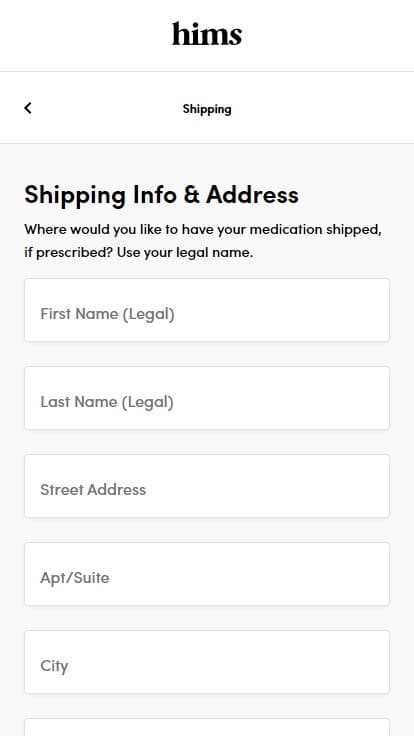Tap the First Name (Legal) placeholder text
The image size is (414, 736).
pyautogui.click(x=107, y=314)
